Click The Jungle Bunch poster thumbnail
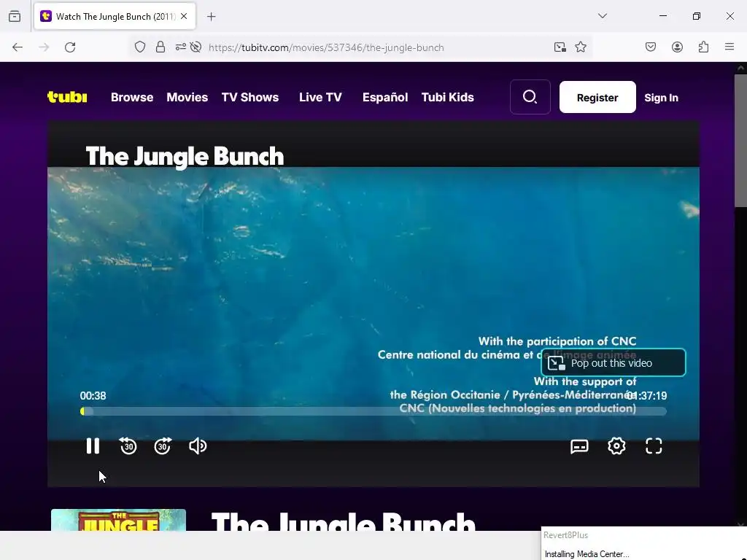Image resolution: width=747 pixels, height=560 pixels. [x=119, y=520]
